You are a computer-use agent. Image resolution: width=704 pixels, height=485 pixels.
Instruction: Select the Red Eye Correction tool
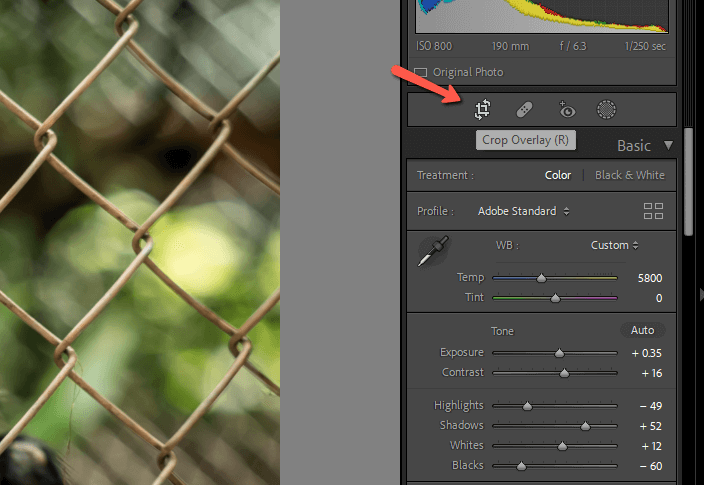pos(567,110)
